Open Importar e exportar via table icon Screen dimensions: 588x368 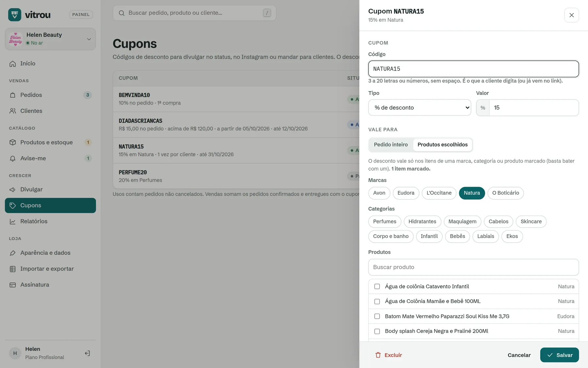tap(13, 269)
